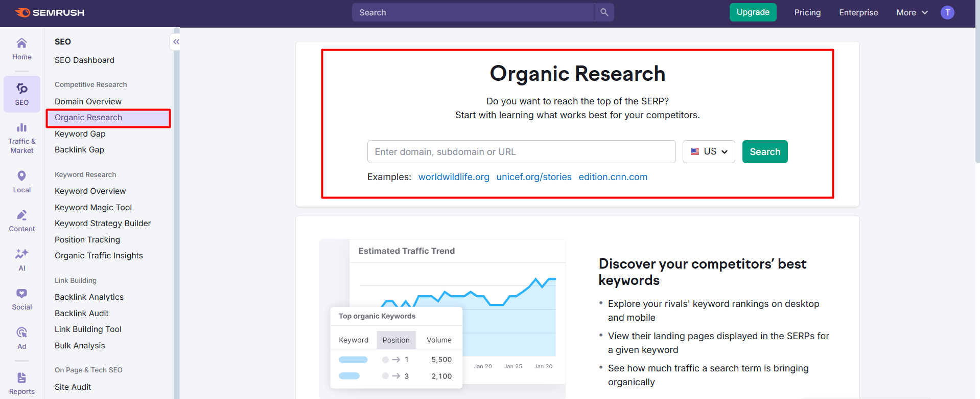Screen dimensions: 980x399
Task: Open the Local toolkit
Action: coord(22,182)
